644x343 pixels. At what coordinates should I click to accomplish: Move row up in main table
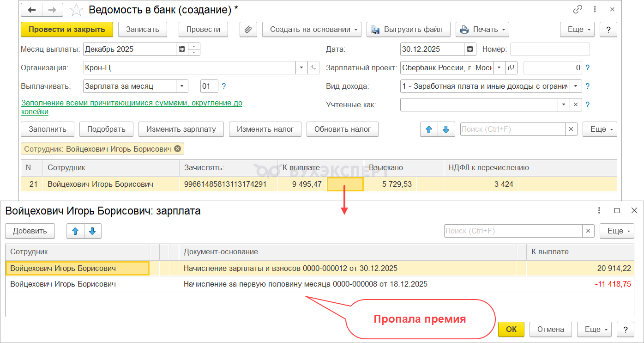point(429,129)
